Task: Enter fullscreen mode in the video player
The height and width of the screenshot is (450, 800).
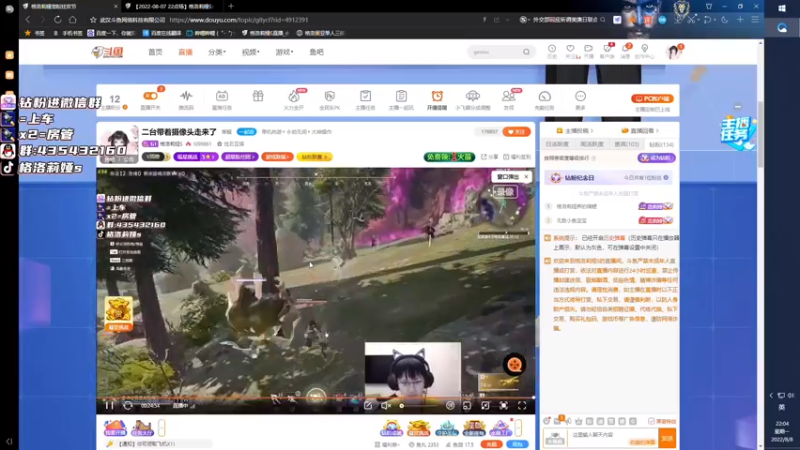Action: pyautogui.click(x=522, y=406)
